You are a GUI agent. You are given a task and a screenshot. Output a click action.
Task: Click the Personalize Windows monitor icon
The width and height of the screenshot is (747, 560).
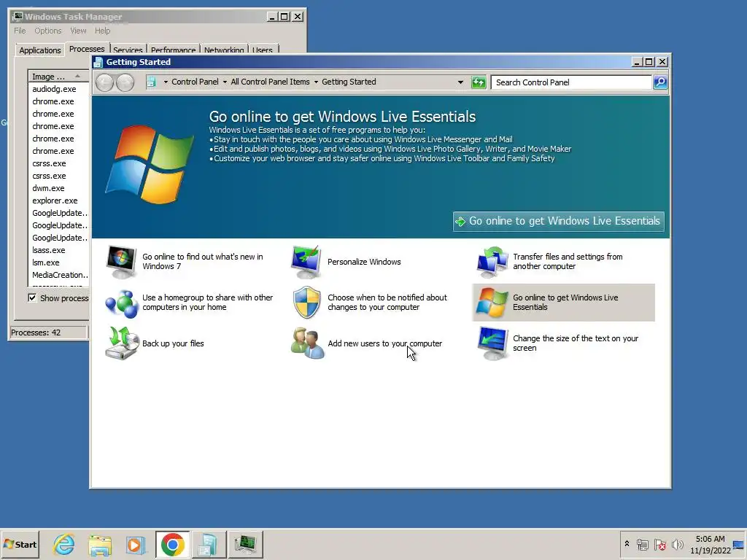[x=306, y=262]
